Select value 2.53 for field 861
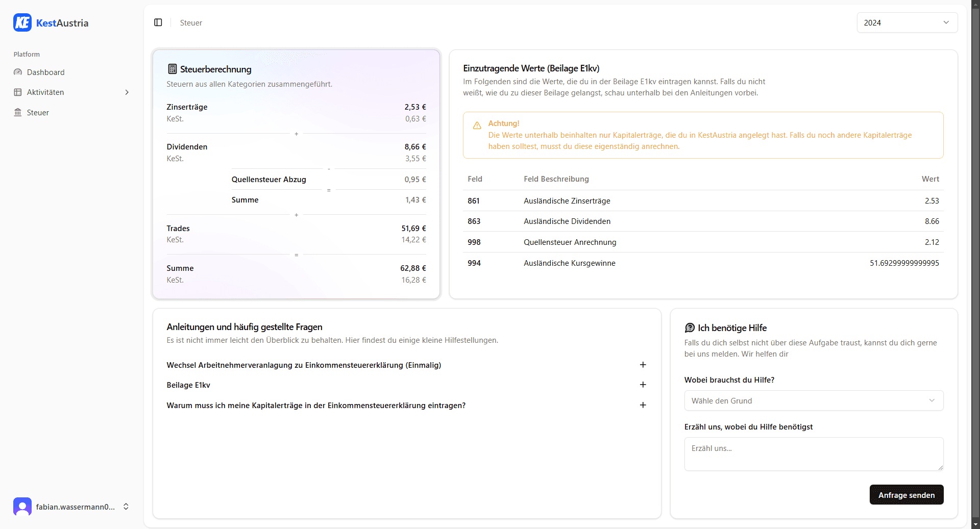The image size is (980, 529). tap(932, 201)
